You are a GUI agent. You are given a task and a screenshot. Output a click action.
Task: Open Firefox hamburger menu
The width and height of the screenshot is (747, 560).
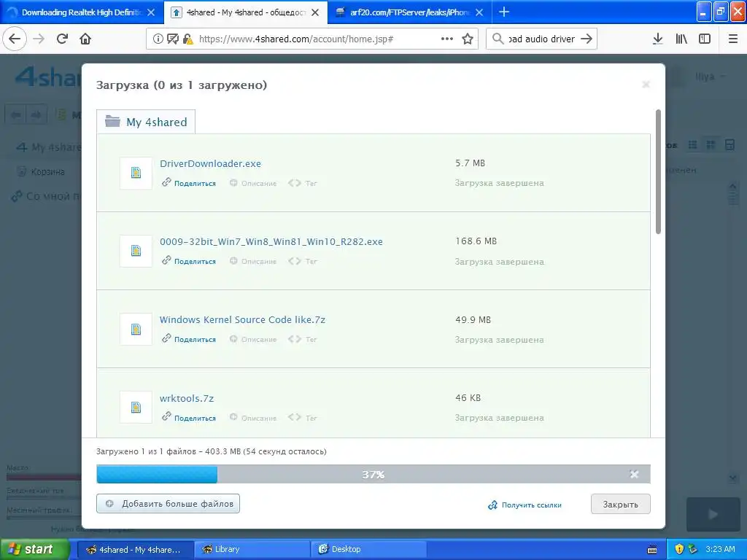[733, 39]
